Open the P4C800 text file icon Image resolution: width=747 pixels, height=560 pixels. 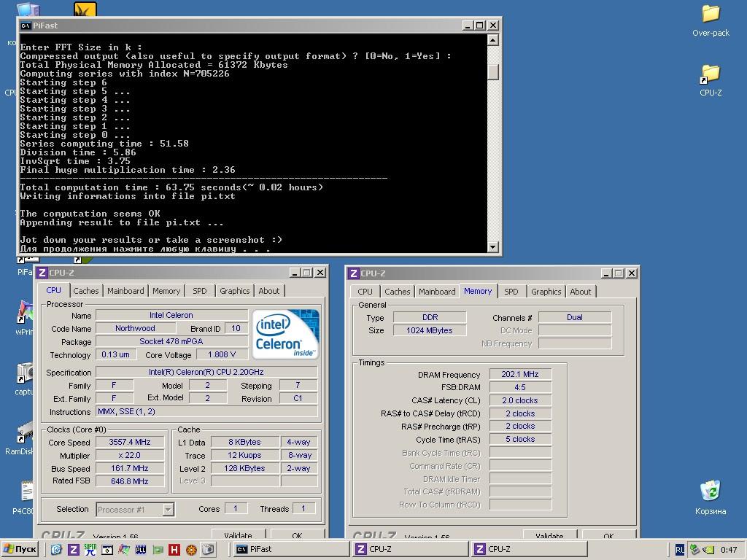[x=25, y=497]
